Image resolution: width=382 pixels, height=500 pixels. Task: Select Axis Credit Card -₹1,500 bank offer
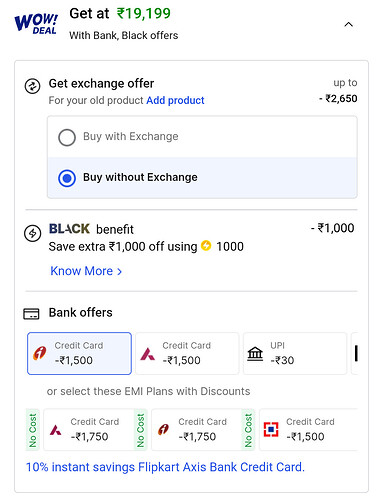187,353
